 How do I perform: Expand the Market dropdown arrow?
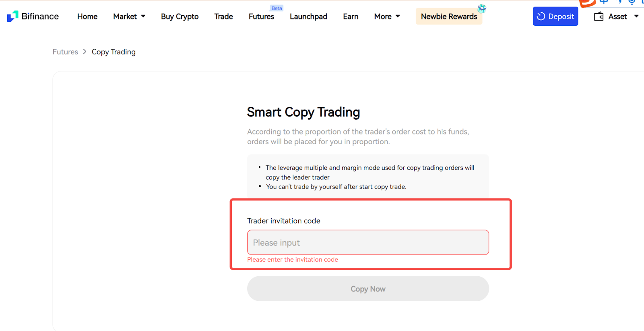(x=143, y=17)
